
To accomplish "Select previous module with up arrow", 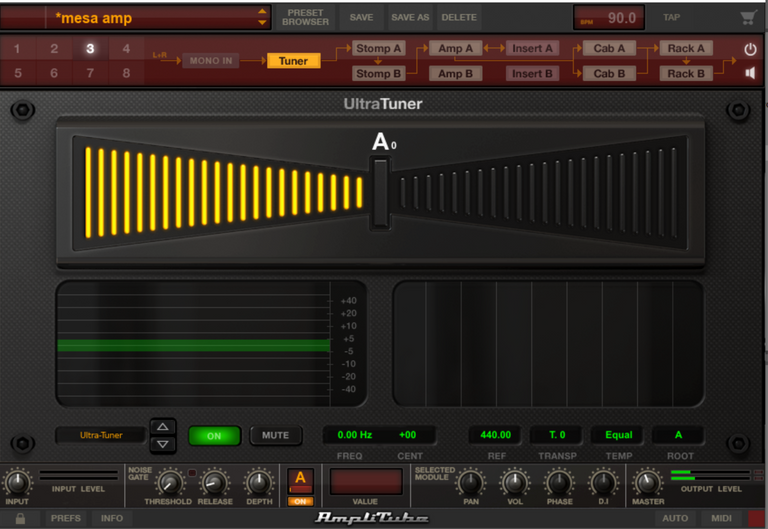I will point(163,427).
